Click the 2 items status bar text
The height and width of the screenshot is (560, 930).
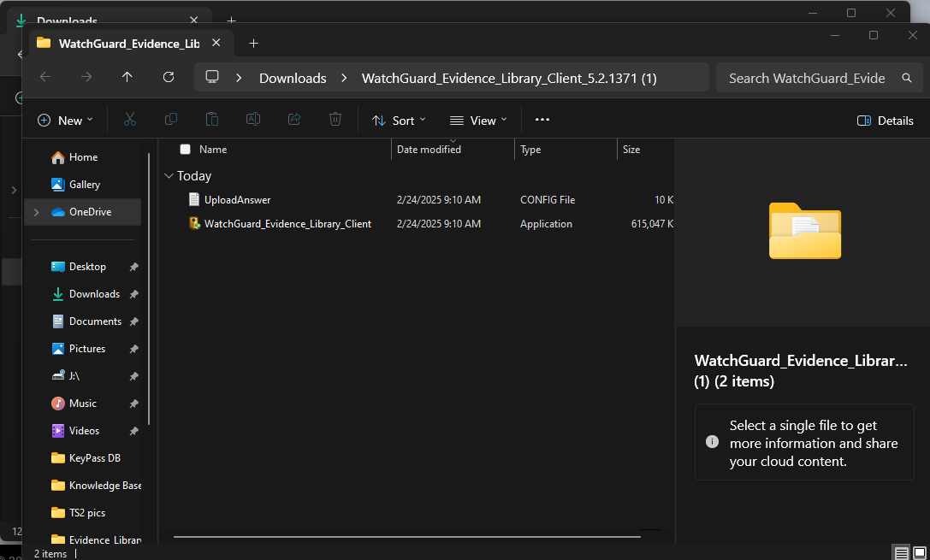click(50, 554)
